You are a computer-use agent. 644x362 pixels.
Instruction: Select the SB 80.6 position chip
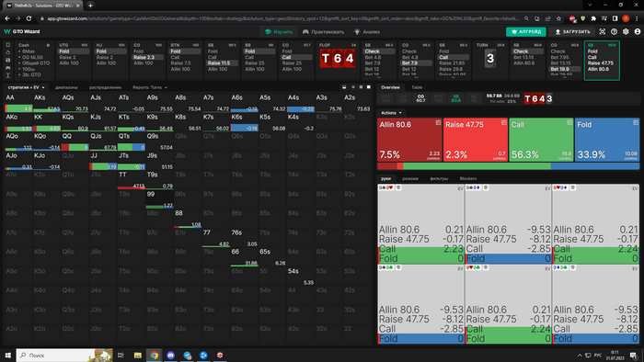pyautogui.click(x=456, y=98)
